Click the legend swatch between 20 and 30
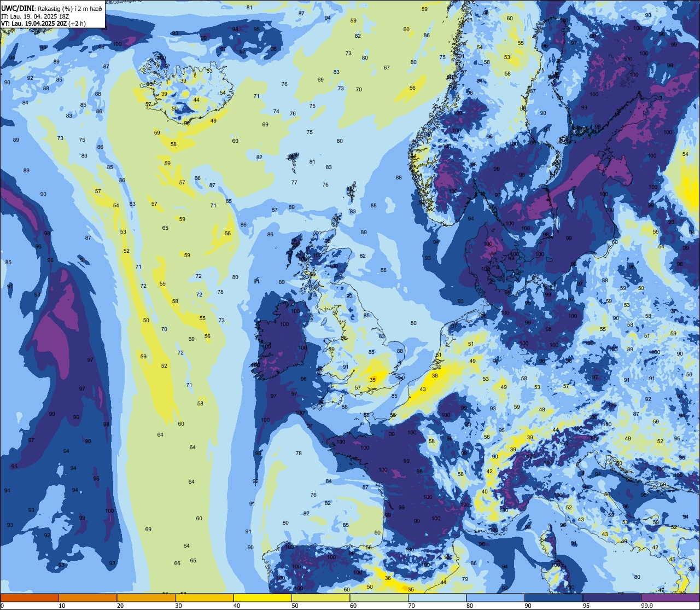Viewport: 700px width, 610px height. coord(146,597)
